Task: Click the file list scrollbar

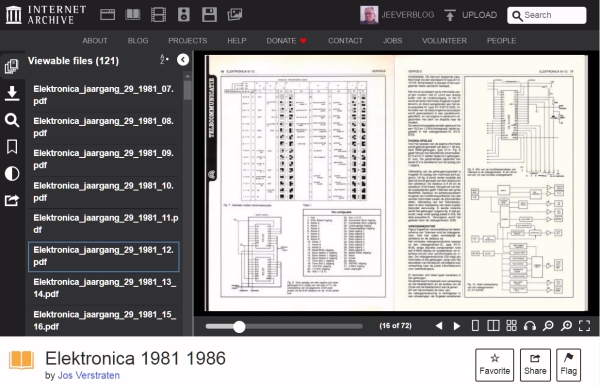Action: click(187, 90)
